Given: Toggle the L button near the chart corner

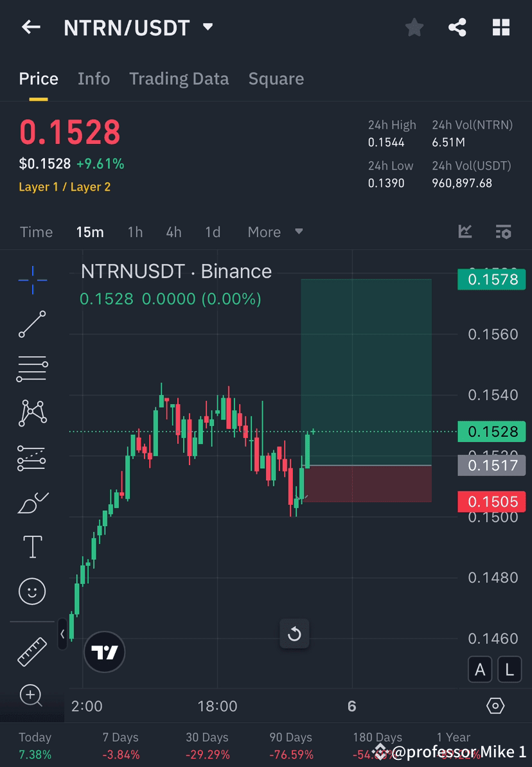Looking at the screenshot, I should (x=510, y=669).
